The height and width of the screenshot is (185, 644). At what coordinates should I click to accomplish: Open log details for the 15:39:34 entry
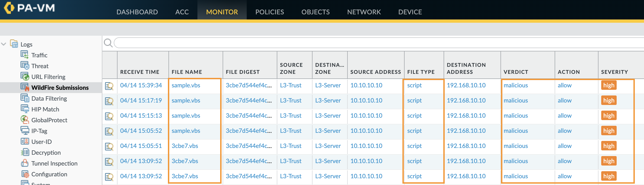[109, 86]
